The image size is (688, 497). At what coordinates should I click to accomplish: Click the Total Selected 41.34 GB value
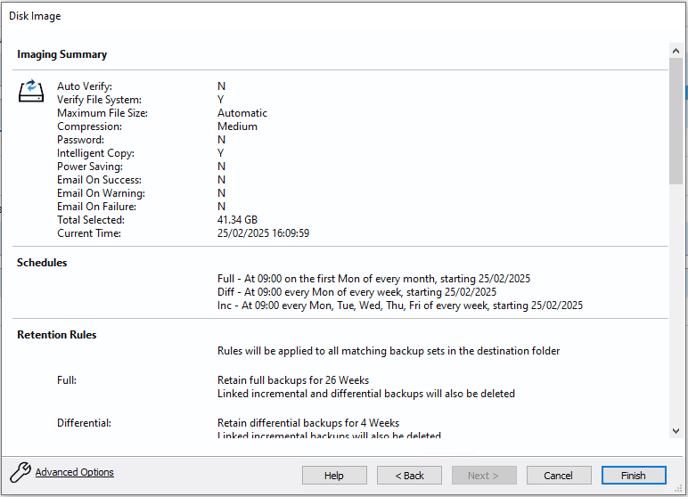237,220
